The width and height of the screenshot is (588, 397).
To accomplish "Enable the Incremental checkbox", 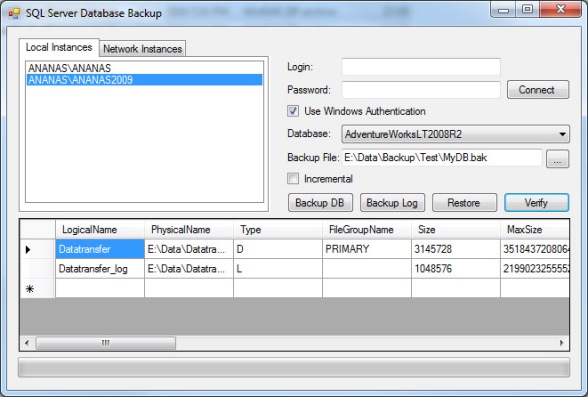I will click(x=293, y=178).
